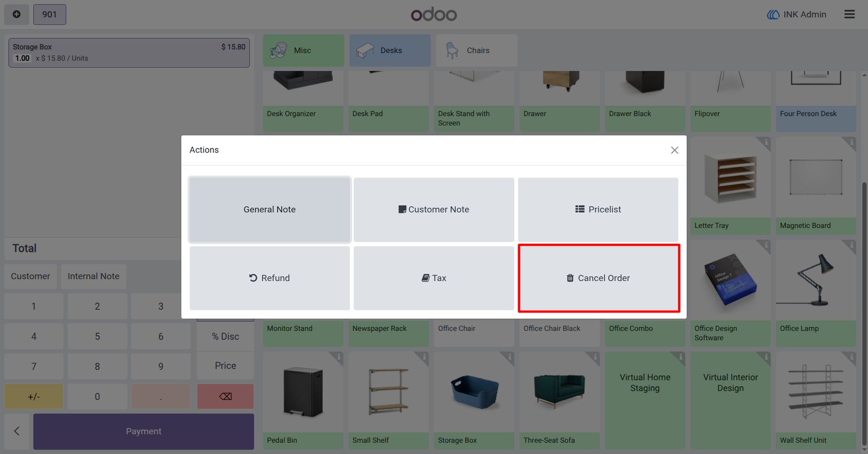Select the Misc category tab
The image size is (868, 454).
(303, 50)
